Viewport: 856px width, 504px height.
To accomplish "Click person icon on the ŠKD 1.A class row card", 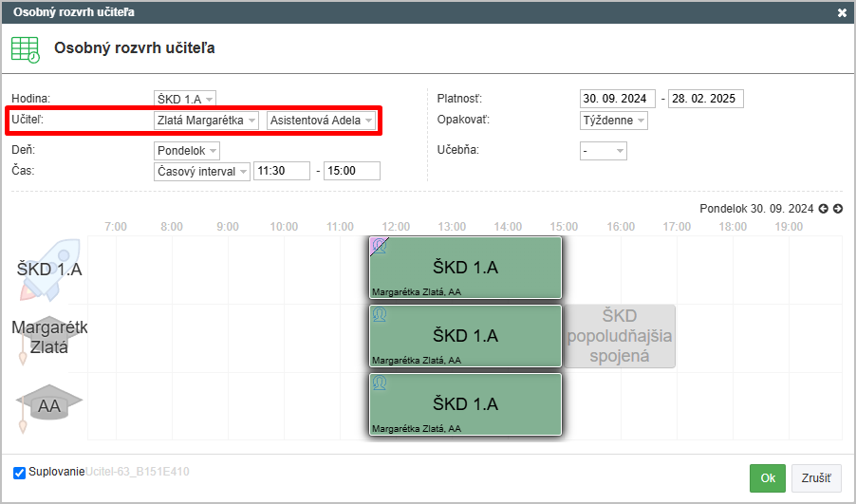I will point(380,246).
